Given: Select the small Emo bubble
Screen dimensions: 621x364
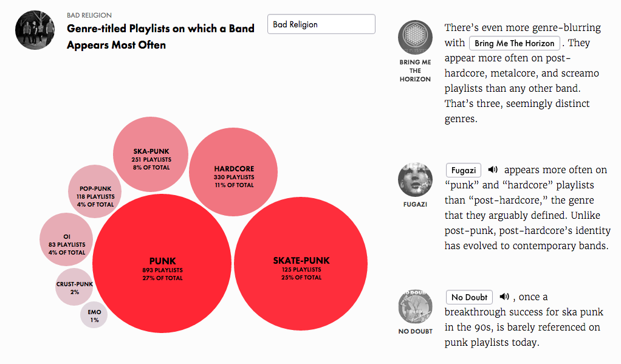Looking at the screenshot, I should (94, 315).
